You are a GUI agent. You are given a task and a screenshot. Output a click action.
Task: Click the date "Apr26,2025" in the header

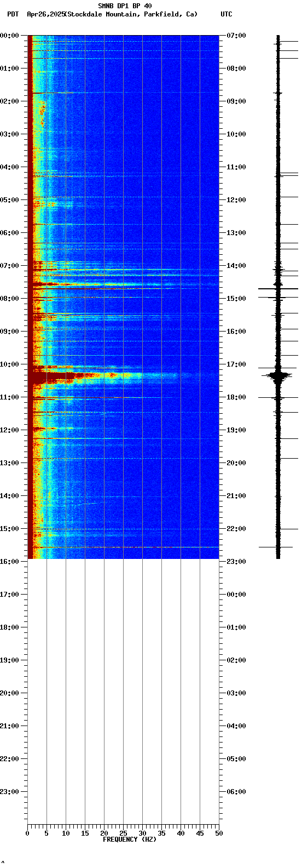coord(45,14)
